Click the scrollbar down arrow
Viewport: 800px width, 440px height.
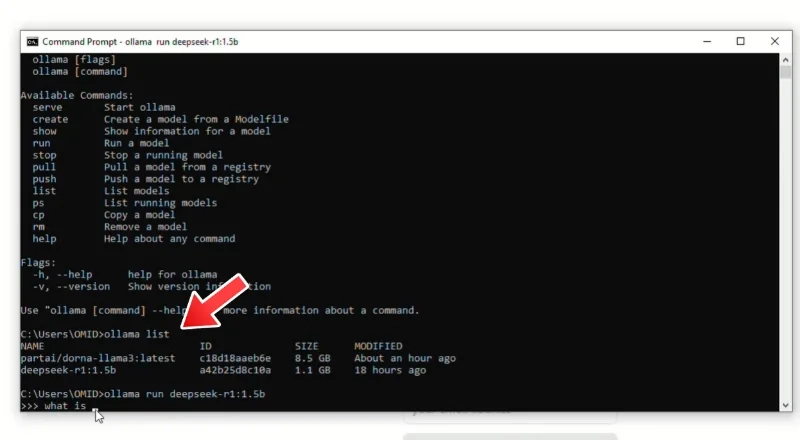click(785, 405)
